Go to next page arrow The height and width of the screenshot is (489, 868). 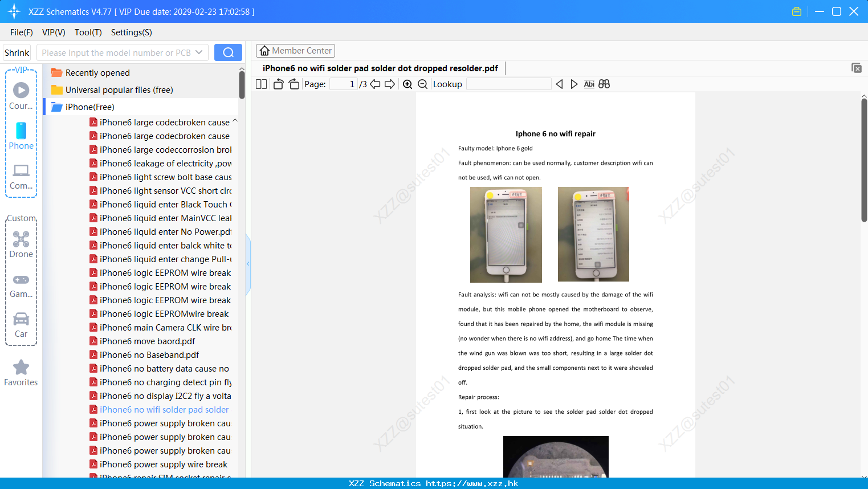coord(390,84)
